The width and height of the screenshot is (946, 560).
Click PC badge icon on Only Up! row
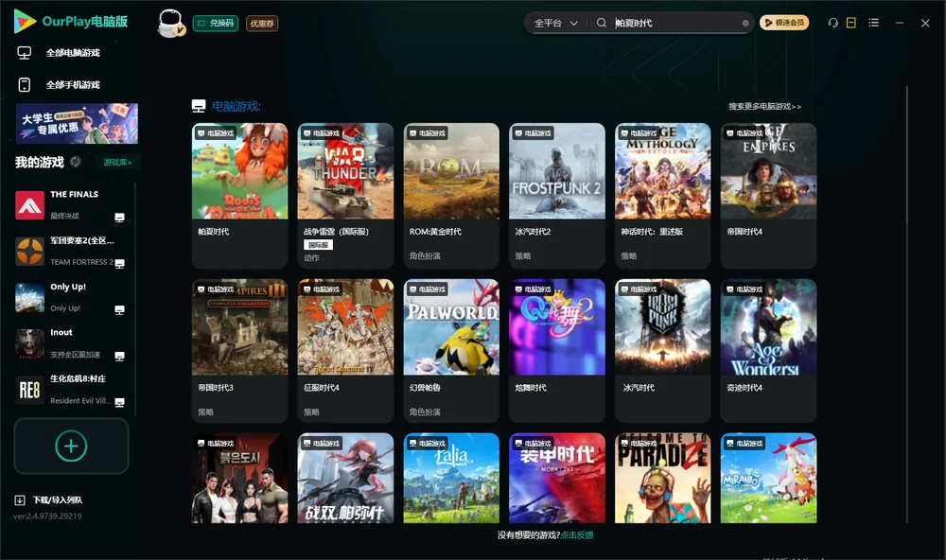point(119,310)
